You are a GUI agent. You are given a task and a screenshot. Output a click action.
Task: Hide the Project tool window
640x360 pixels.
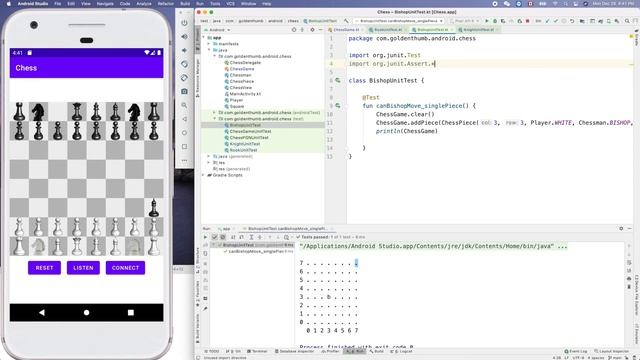click(x=320, y=30)
